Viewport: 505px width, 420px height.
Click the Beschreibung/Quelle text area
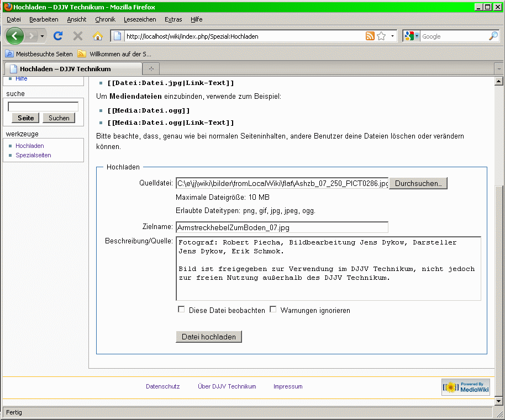coord(329,269)
